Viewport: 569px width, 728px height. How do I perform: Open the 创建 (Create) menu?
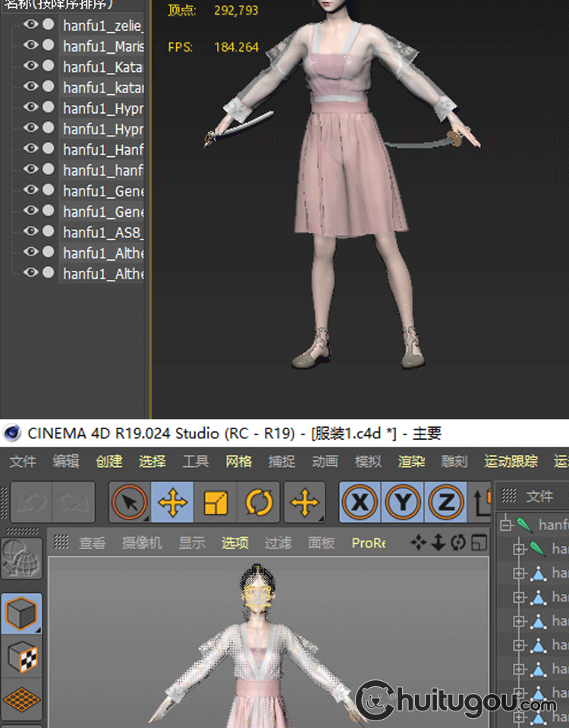click(x=109, y=461)
